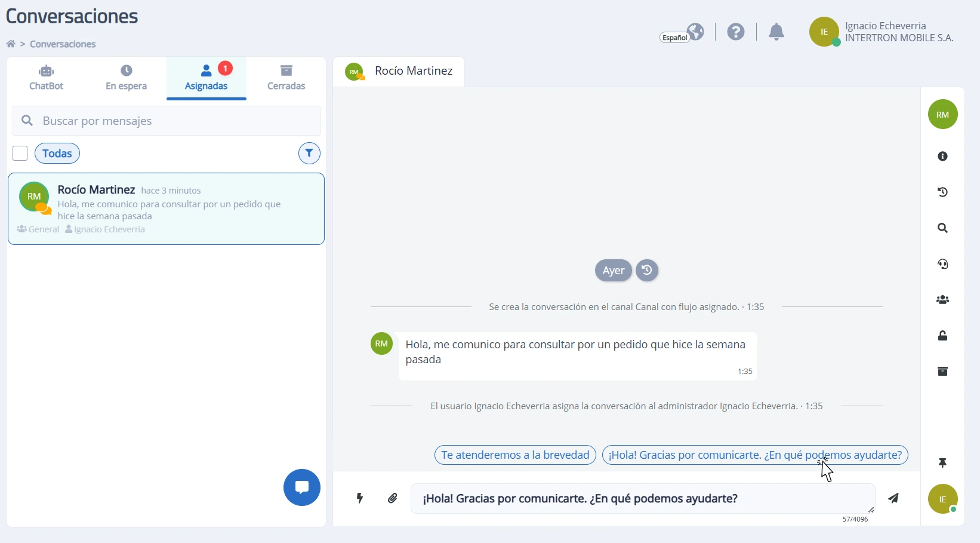This screenshot has height=543, width=980.
Task: Open Ignacio Echeverria profile menu
Action: click(x=882, y=32)
